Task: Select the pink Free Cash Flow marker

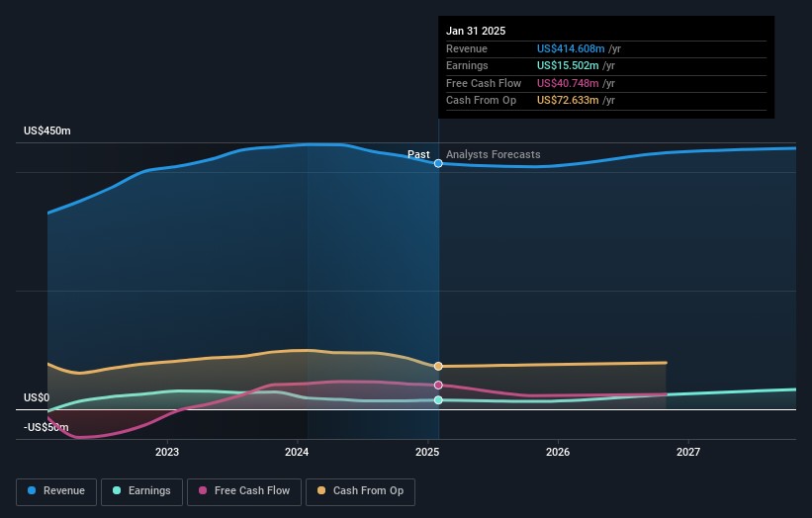Action: point(438,386)
